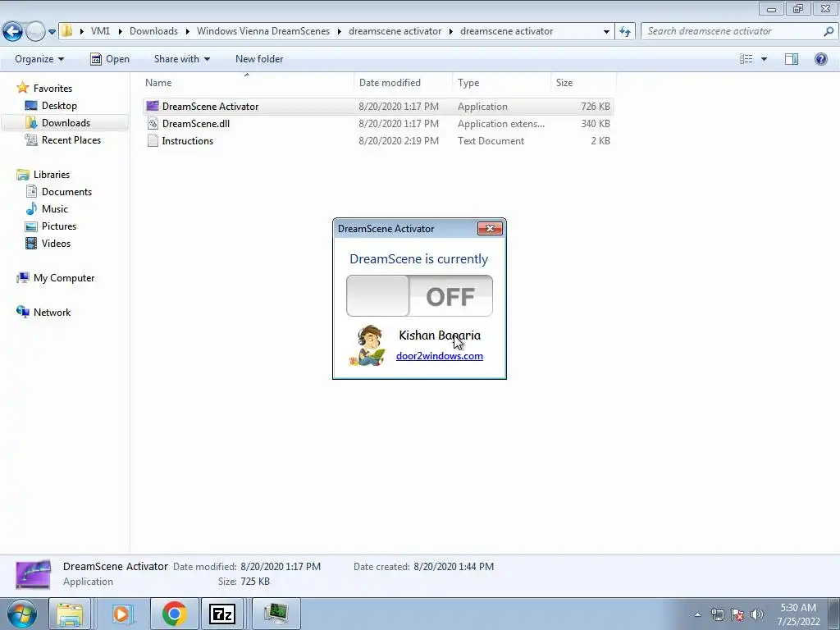
Task: Toggle the DreamScene ON/OFF switch
Action: tap(419, 295)
